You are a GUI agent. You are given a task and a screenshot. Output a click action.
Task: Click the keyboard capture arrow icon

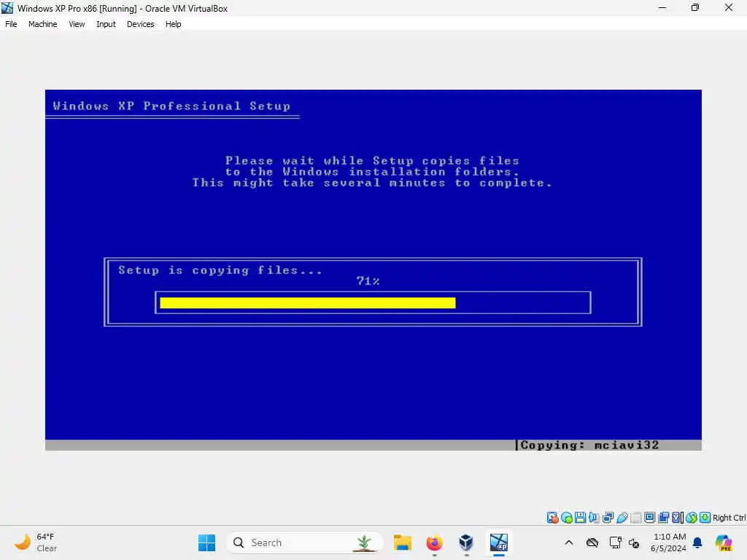tap(705, 518)
